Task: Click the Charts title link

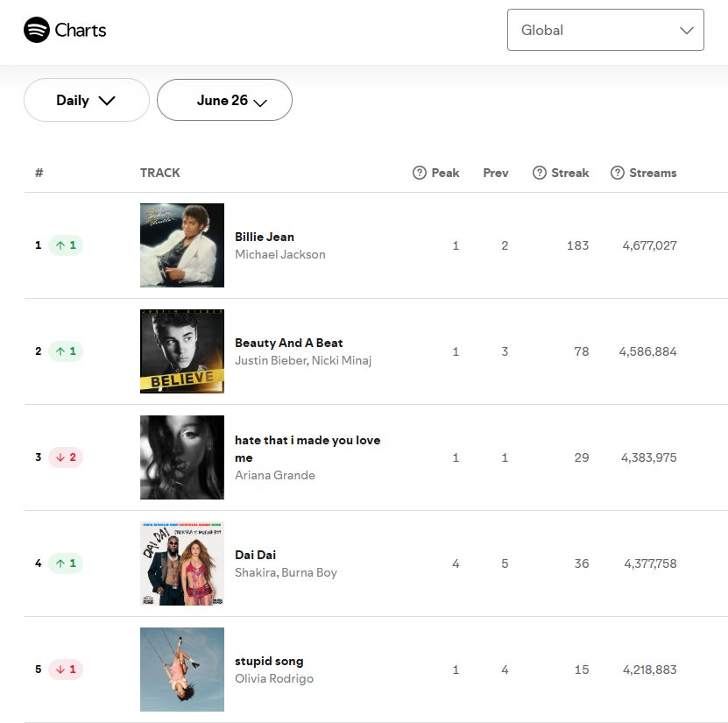Action: [x=81, y=30]
